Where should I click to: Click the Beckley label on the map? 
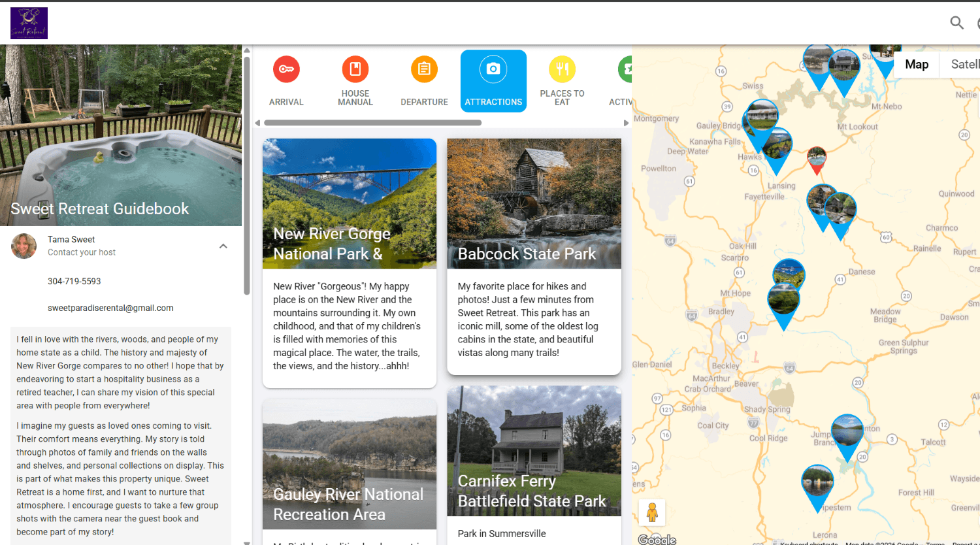coord(725,366)
